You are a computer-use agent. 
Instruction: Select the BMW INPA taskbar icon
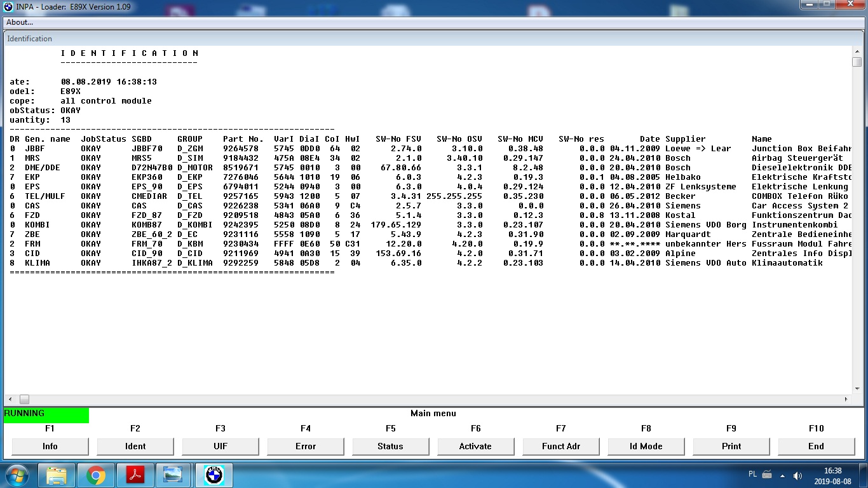click(214, 475)
